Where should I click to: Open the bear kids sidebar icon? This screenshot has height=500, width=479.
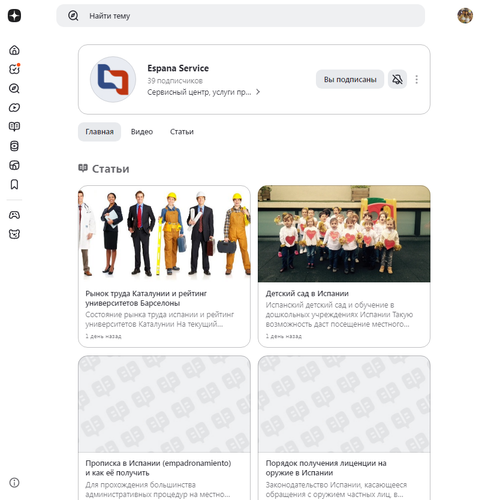(14, 234)
